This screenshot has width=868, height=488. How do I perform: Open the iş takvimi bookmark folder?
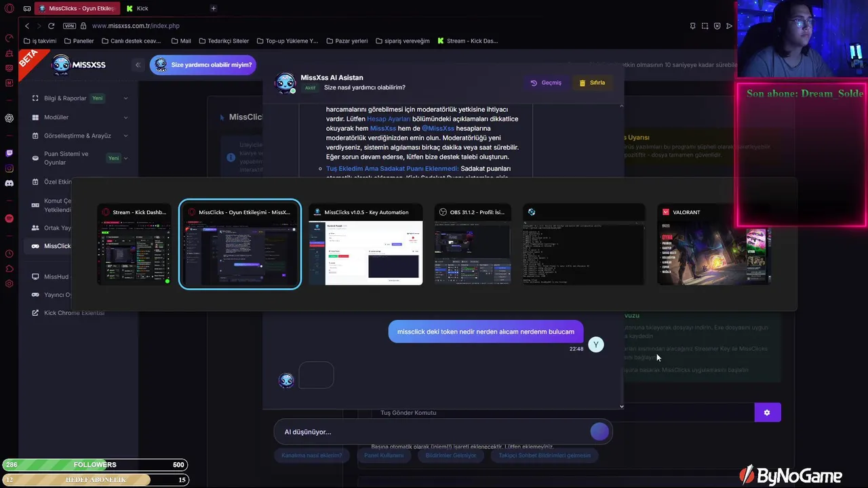tap(40, 41)
